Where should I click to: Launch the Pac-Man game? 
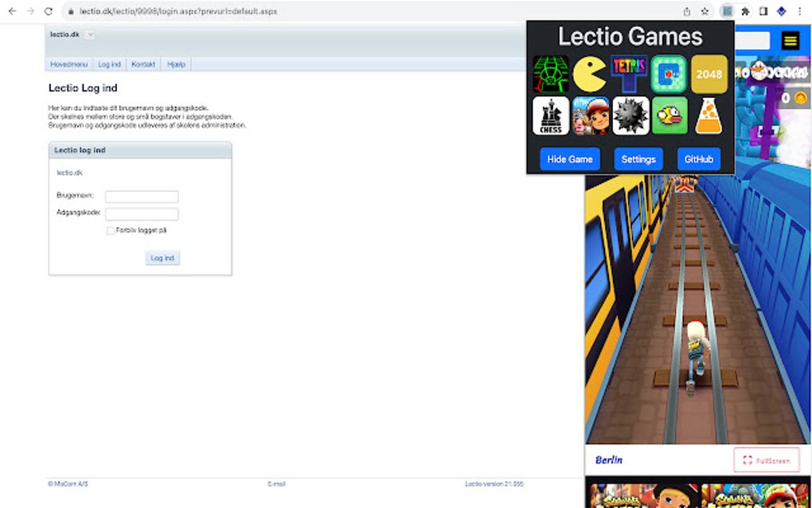point(589,74)
